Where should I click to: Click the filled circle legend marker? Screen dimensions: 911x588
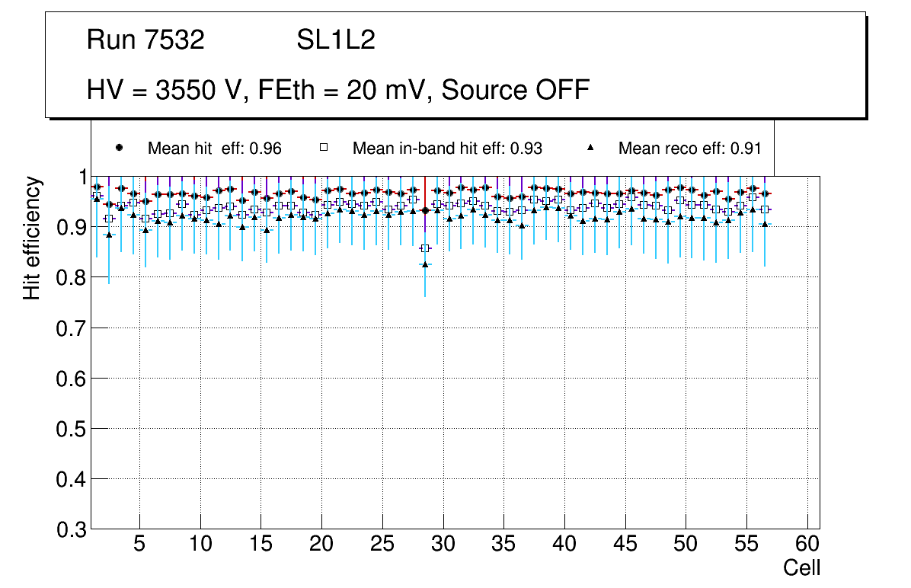click(118, 148)
